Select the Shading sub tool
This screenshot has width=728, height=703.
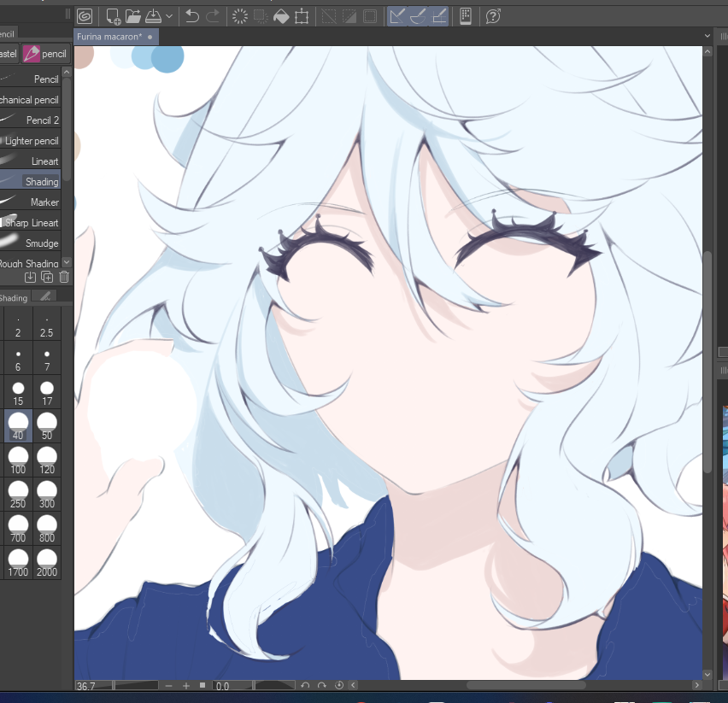click(30, 181)
